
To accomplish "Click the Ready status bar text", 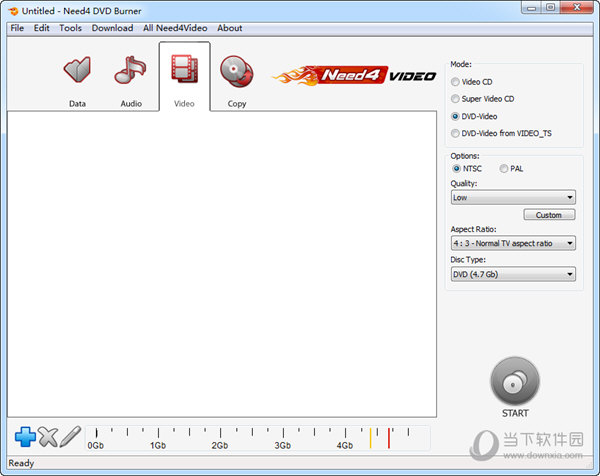I will pyautogui.click(x=21, y=463).
